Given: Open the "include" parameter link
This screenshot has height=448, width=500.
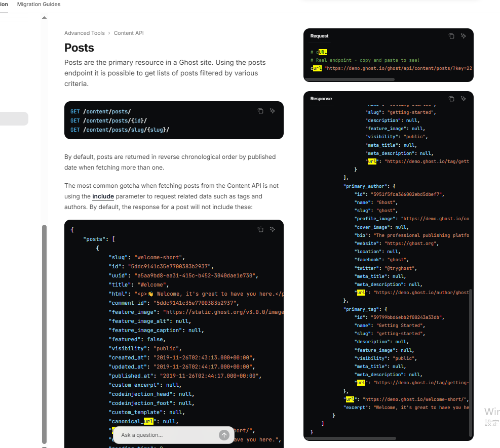Looking at the screenshot, I should tap(103, 196).
